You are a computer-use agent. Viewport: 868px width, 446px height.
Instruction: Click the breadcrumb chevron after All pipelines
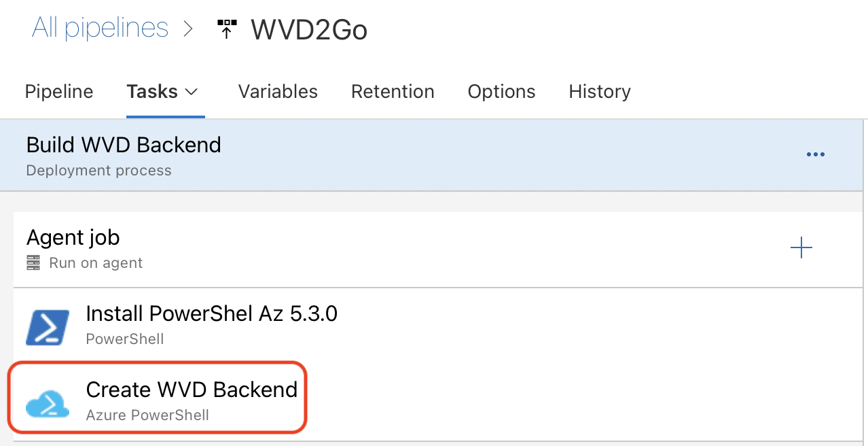pos(188,29)
